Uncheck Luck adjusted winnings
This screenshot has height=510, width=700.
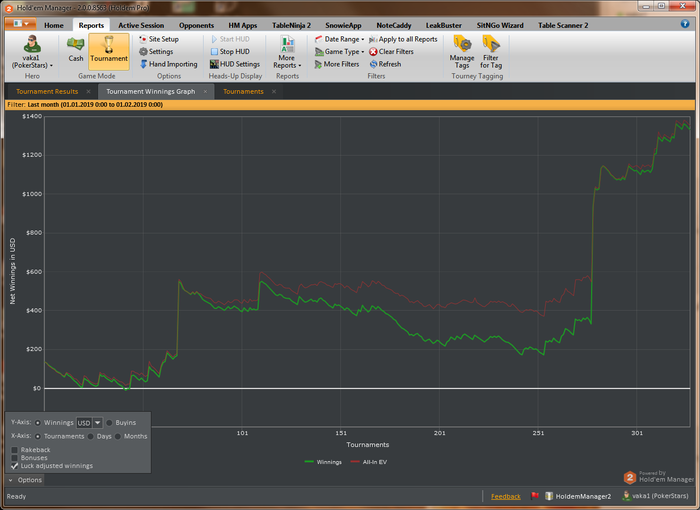point(14,466)
